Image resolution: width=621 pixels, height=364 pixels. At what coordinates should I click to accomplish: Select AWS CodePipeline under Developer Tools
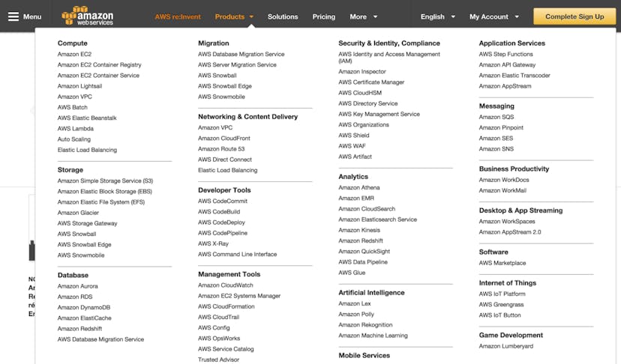tap(223, 233)
